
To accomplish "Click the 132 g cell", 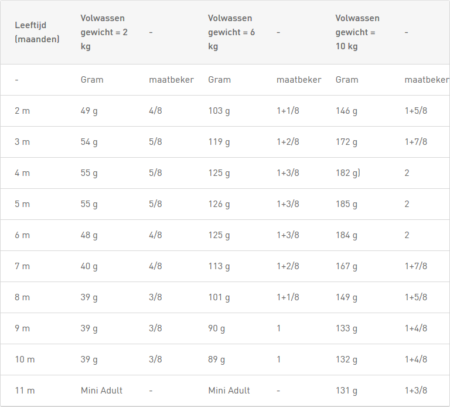I will coord(346,360).
